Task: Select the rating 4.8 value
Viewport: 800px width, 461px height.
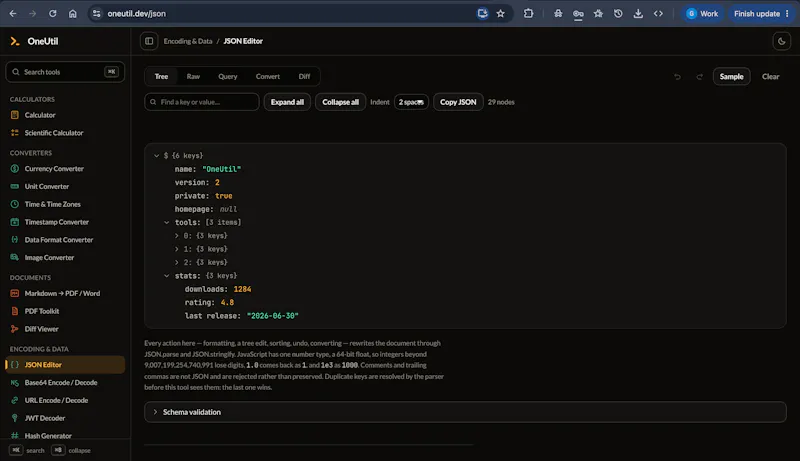Action: [227, 302]
